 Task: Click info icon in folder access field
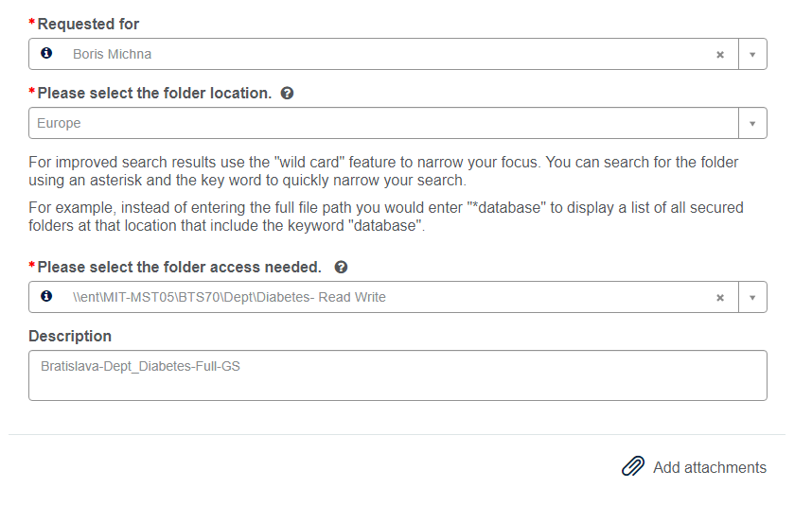click(46, 296)
